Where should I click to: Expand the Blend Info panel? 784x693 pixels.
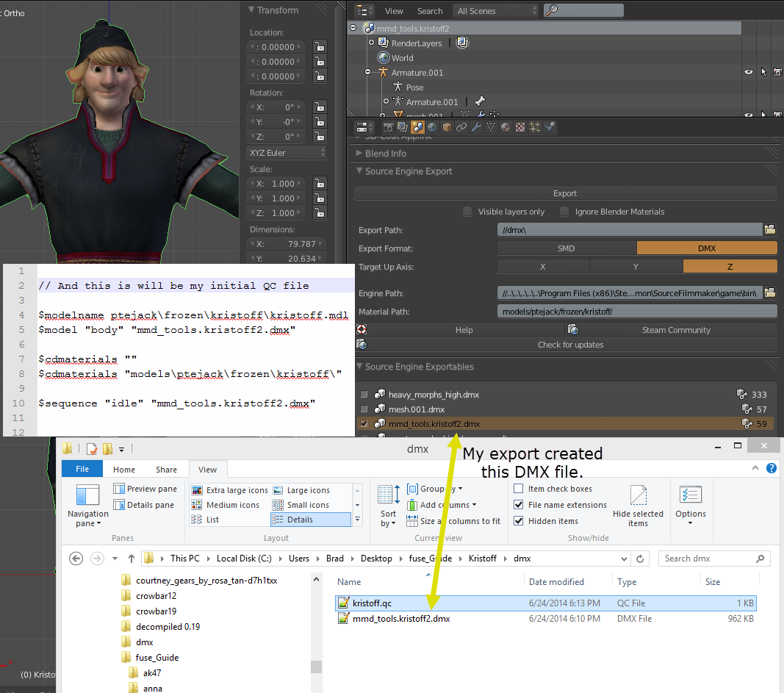(359, 153)
